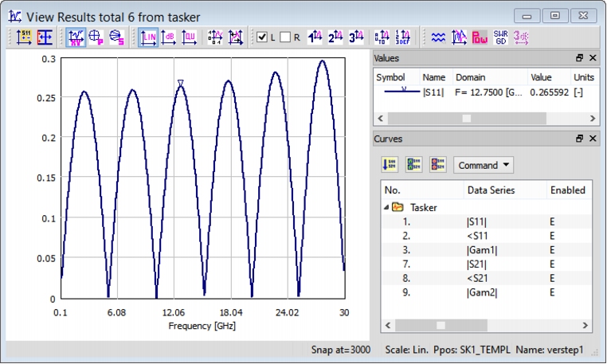Click the red disable-all curves icon

click(438, 165)
